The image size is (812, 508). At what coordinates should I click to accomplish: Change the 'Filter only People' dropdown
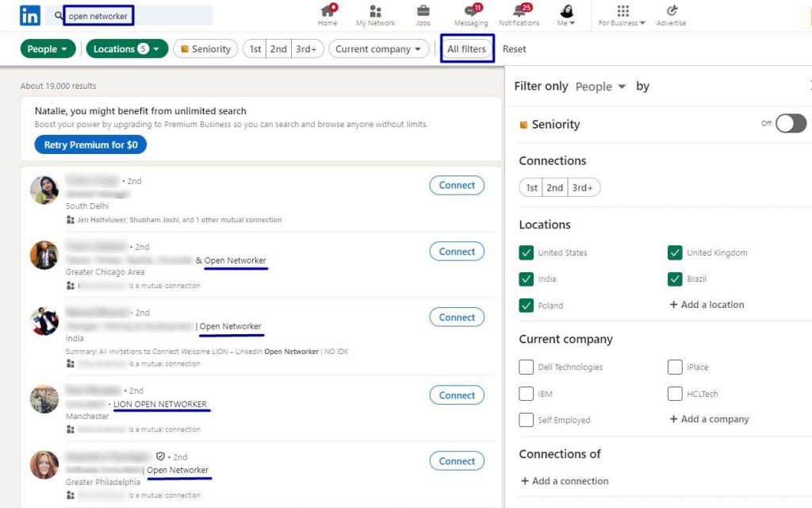601,87
